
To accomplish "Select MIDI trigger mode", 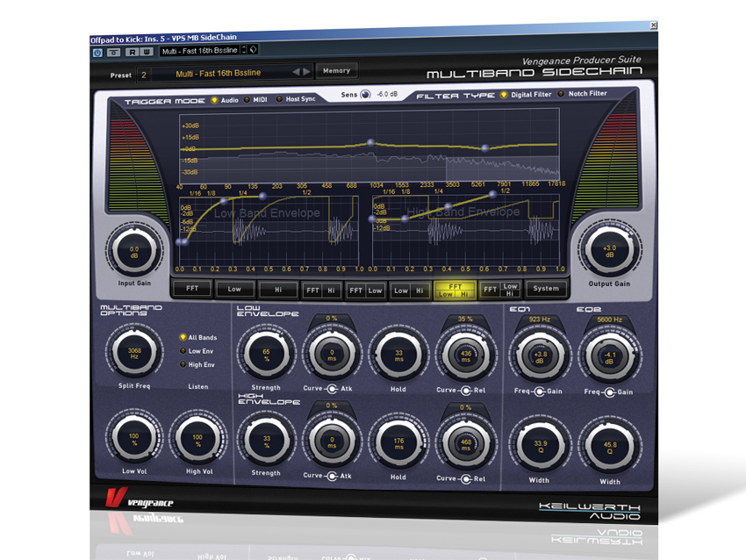I will [x=247, y=100].
